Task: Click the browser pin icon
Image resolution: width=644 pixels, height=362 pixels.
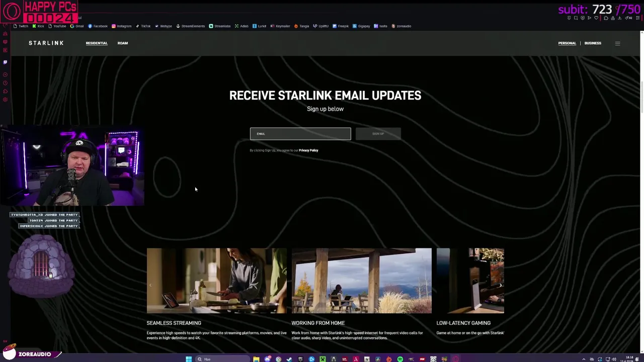Action: click(x=569, y=18)
